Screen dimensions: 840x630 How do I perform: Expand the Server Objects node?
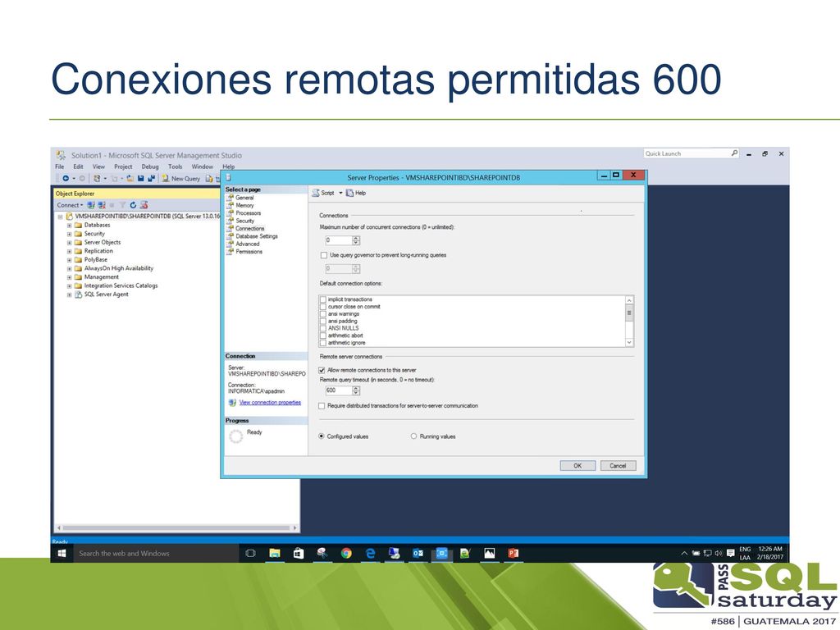(x=69, y=243)
